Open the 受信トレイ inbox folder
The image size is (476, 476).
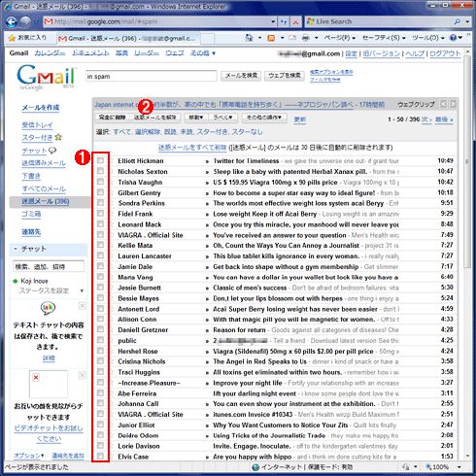[x=37, y=125]
